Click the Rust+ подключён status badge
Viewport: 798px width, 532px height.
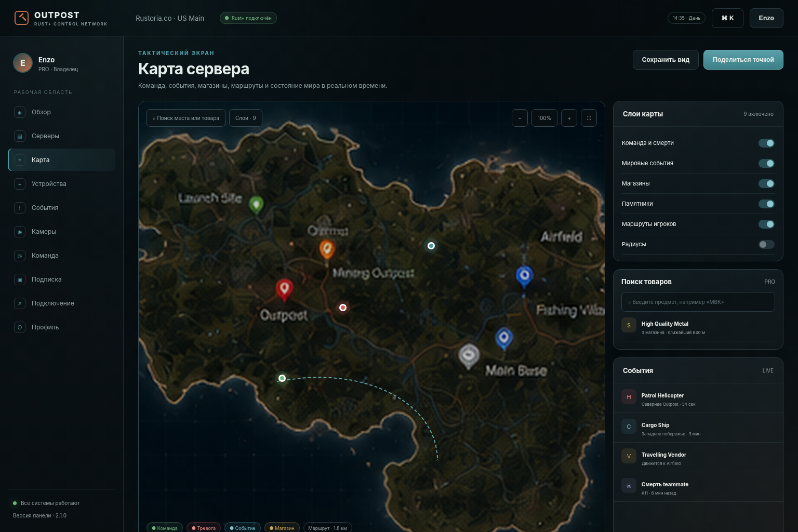point(248,18)
